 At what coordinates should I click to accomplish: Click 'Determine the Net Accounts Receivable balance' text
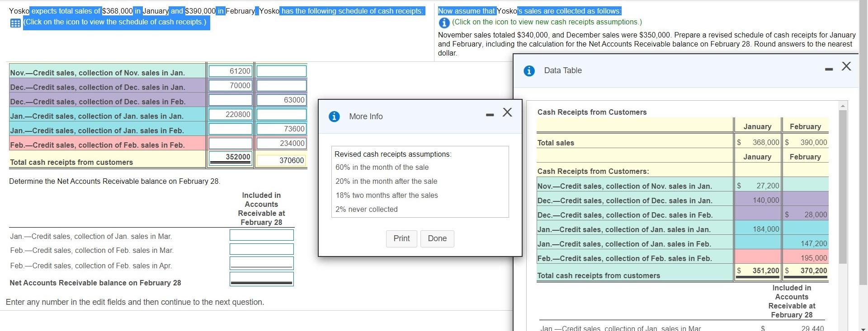point(115,181)
